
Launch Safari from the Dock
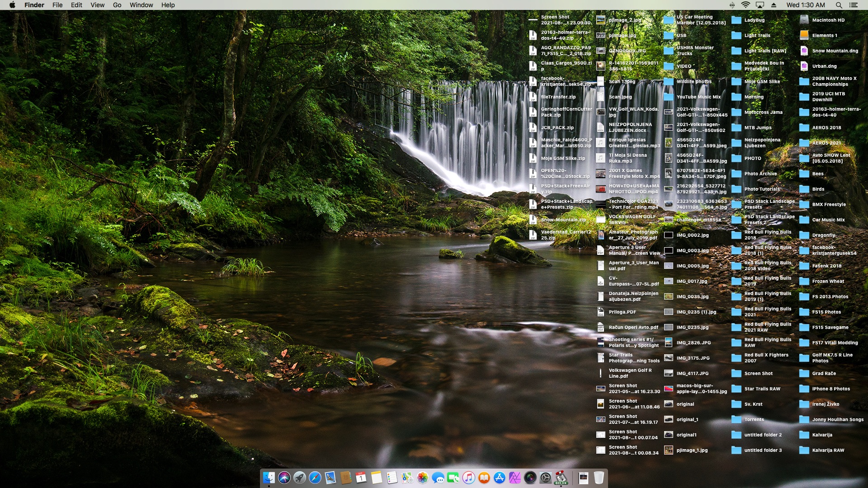315,478
